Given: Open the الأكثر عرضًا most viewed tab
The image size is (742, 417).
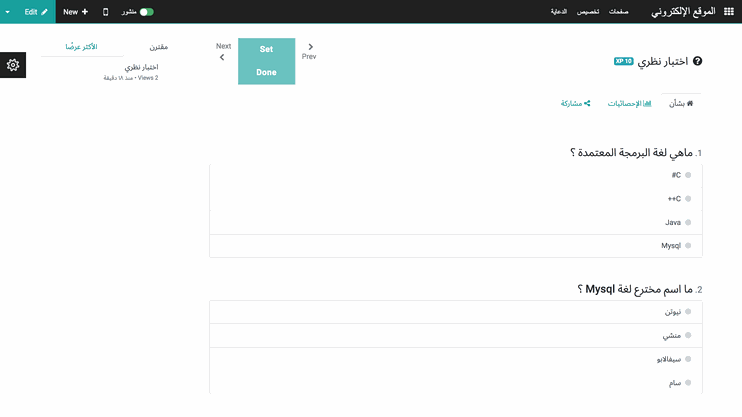Looking at the screenshot, I should coord(82,47).
